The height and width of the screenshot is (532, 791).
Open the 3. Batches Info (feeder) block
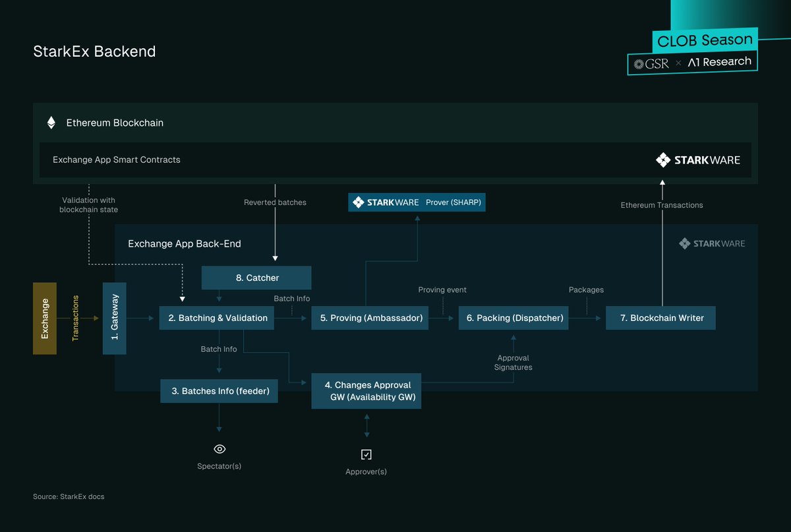219,391
